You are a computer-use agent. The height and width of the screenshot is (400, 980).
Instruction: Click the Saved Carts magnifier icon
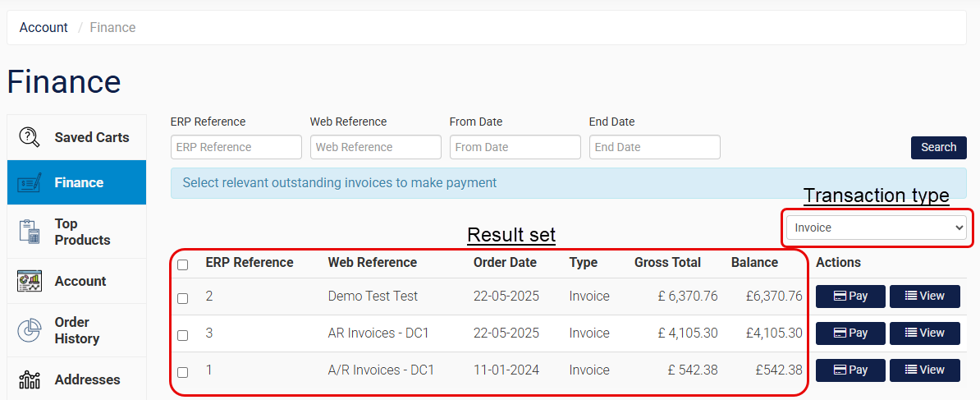[x=30, y=137]
